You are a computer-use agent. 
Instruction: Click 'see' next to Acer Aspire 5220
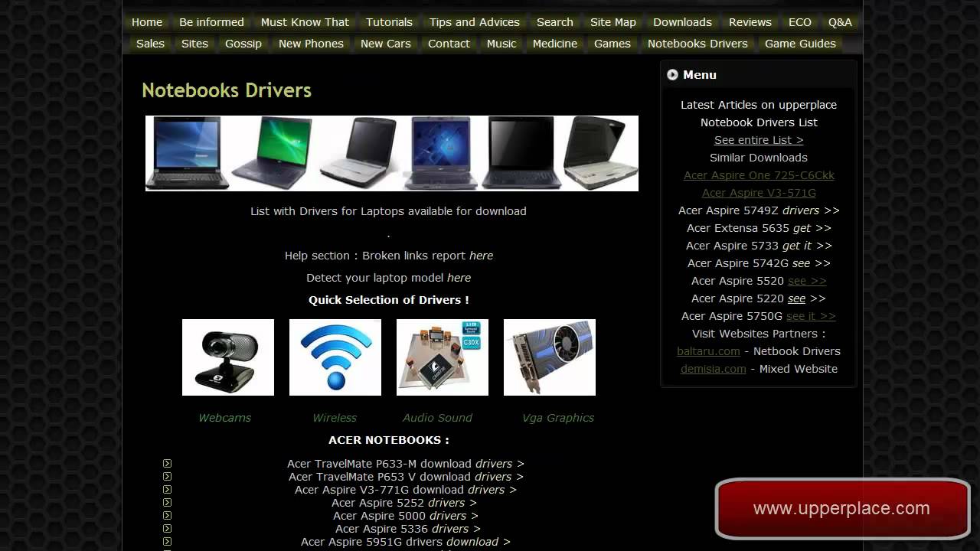(796, 298)
